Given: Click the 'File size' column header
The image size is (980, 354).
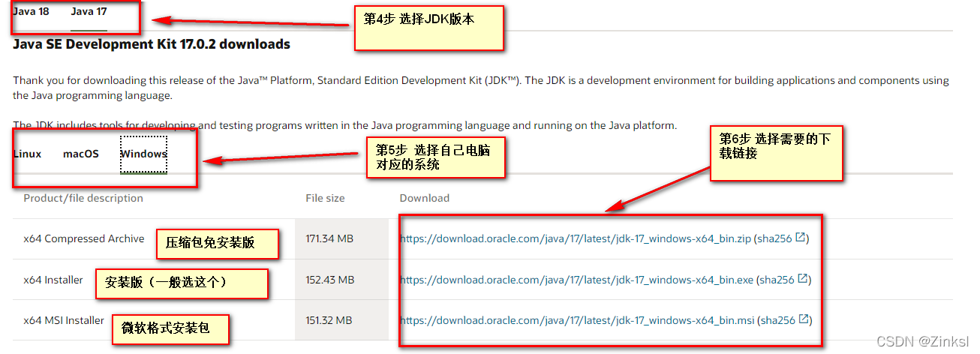Looking at the screenshot, I should tap(325, 198).
